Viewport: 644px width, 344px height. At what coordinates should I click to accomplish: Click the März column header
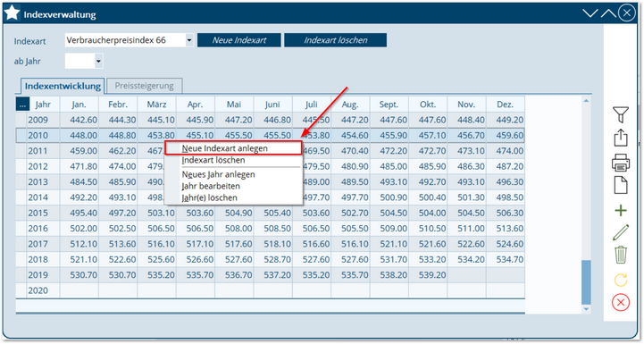click(156, 105)
